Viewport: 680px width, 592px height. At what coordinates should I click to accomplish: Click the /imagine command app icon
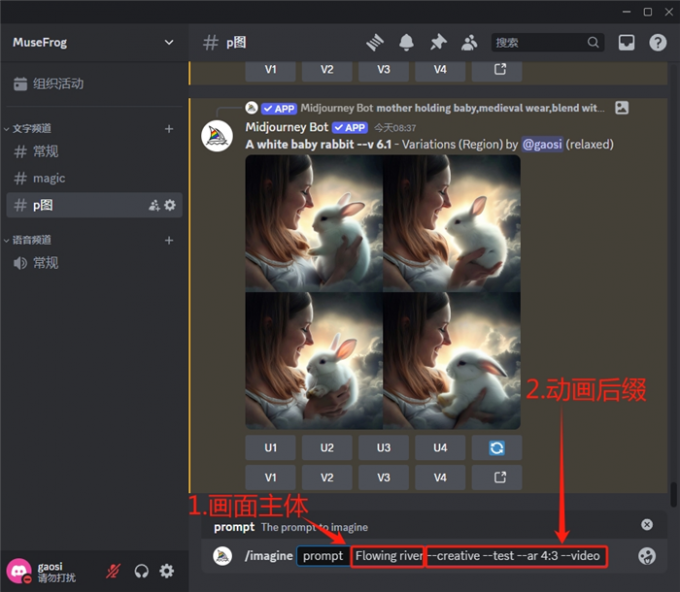(222, 556)
